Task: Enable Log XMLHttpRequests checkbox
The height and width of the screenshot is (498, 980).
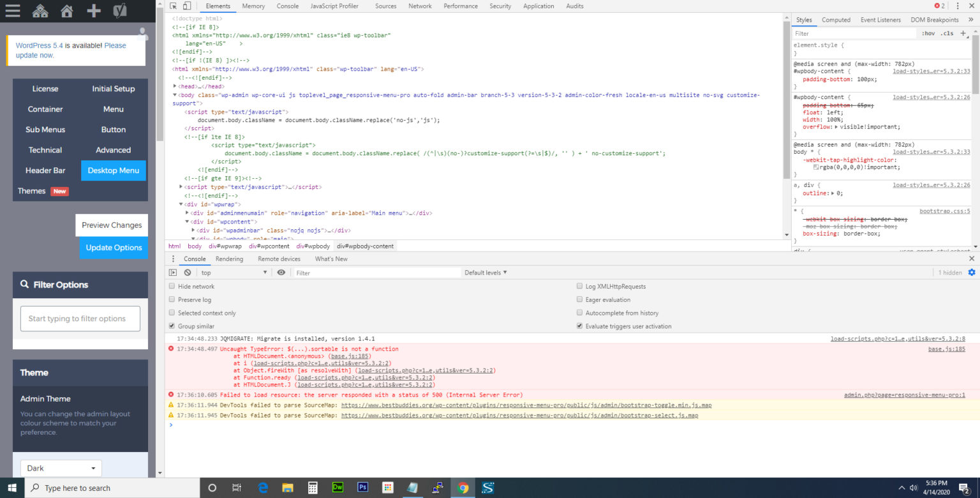Action: 579,287
